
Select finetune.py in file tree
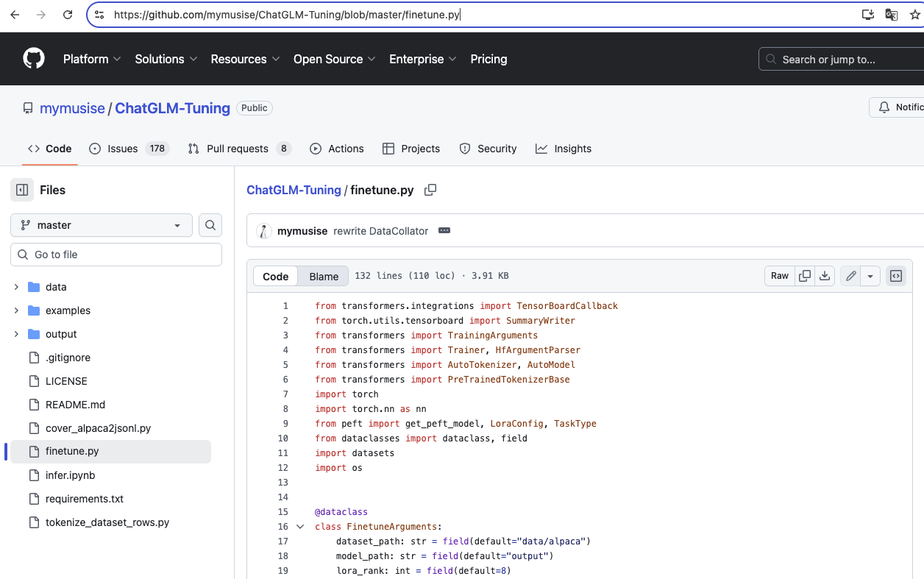tap(110, 452)
